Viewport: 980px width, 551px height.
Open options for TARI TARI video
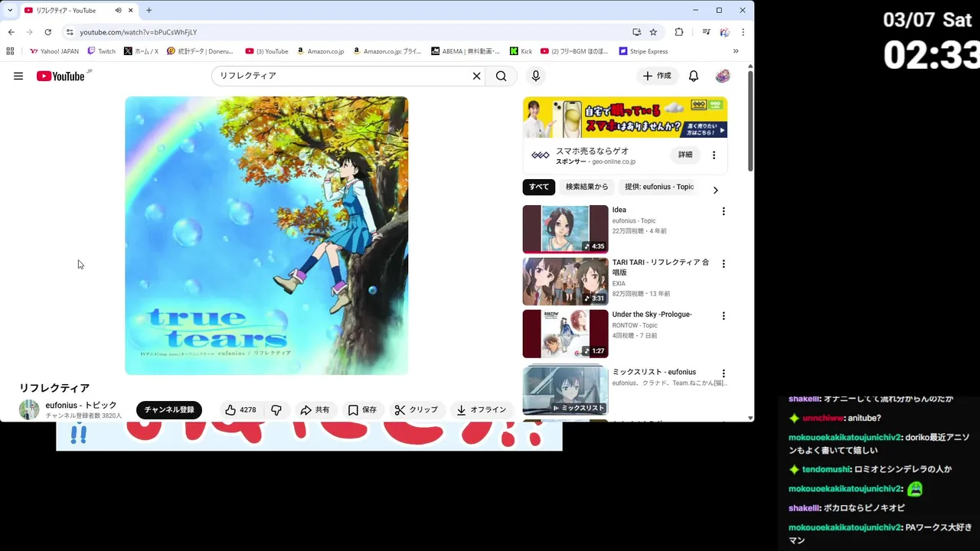coord(723,264)
